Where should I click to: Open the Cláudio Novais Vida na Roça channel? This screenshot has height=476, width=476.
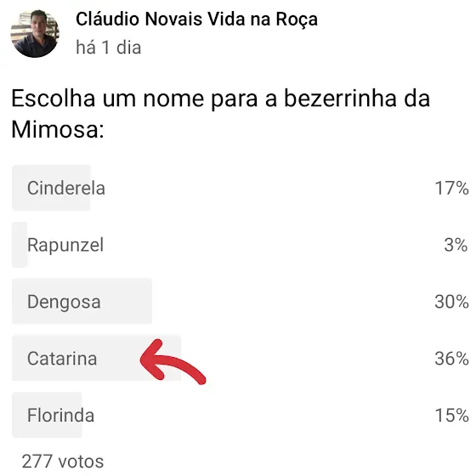[196, 20]
